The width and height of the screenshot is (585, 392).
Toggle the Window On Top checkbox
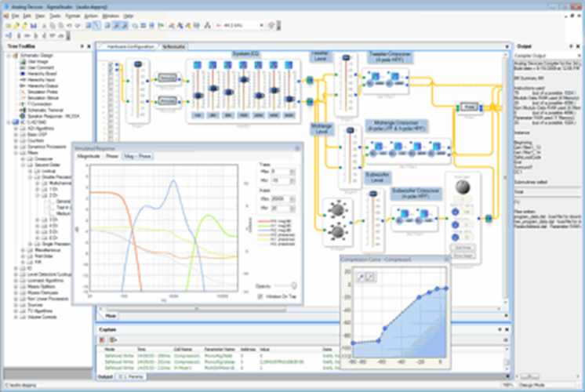(260, 296)
